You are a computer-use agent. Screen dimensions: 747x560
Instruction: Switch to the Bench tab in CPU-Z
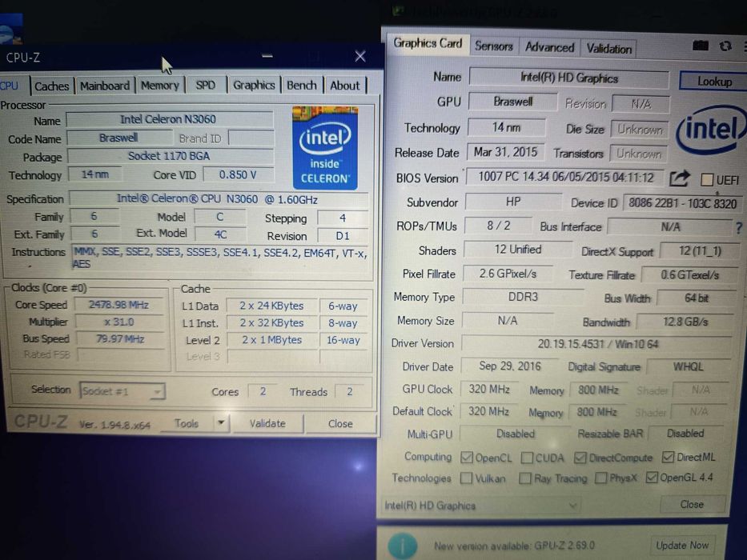click(x=302, y=86)
